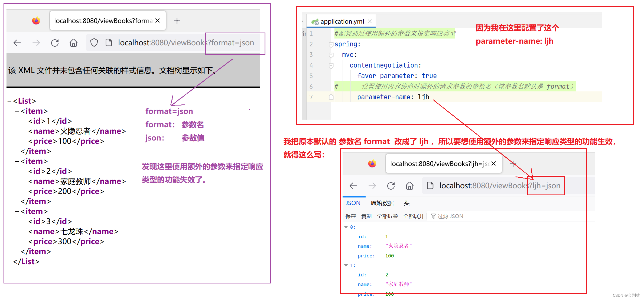Fold the contentnegotiation block in the gutter
This screenshot has height=300, width=644.
click(x=331, y=66)
